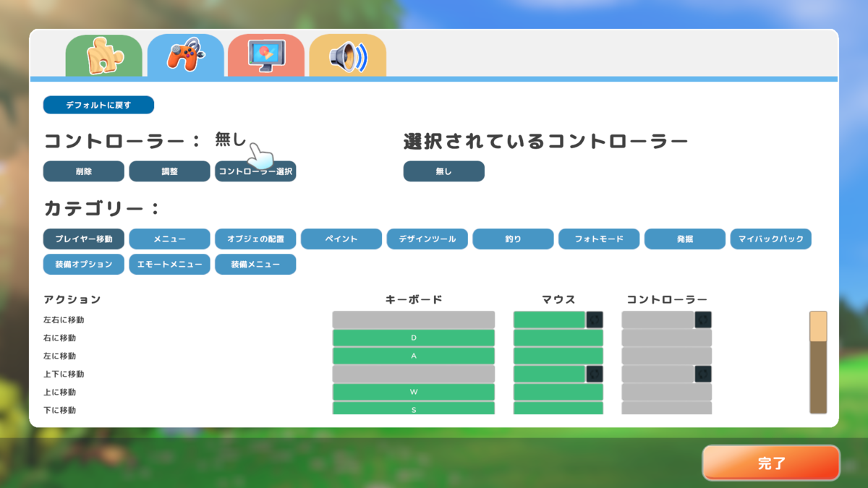
Task: Switch to the 発掘 category
Action: (685, 239)
